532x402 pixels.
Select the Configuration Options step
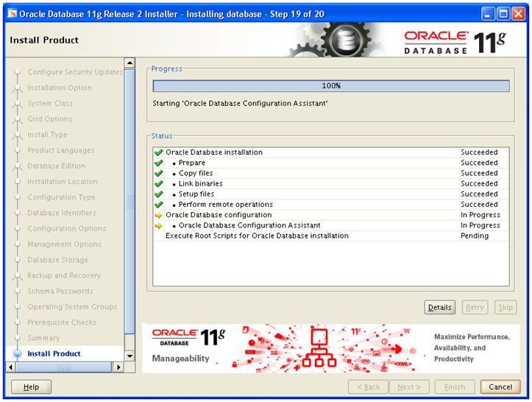(67, 229)
